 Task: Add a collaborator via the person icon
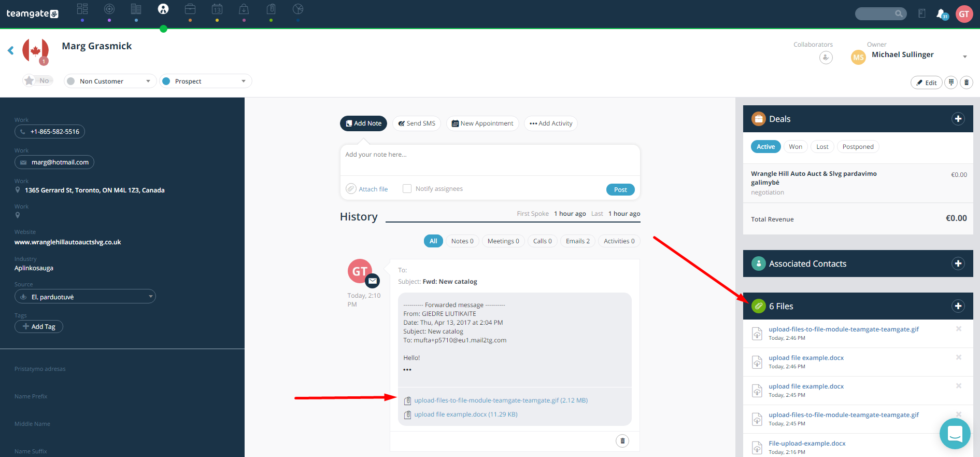tap(826, 58)
